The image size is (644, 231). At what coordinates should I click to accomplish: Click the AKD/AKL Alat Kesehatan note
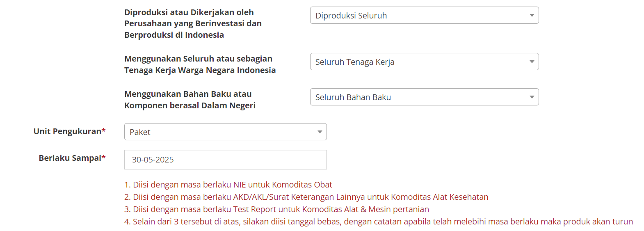pyautogui.click(x=306, y=197)
